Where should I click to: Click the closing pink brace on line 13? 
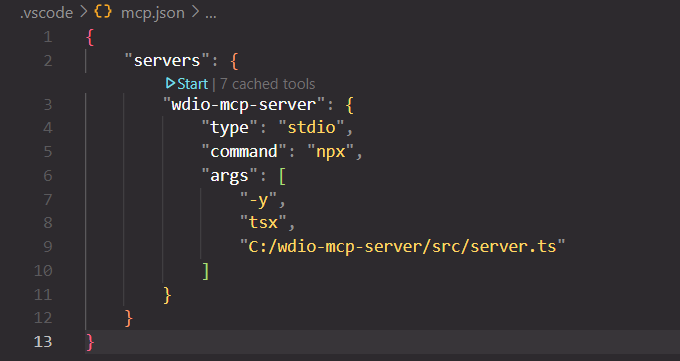tap(90, 342)
